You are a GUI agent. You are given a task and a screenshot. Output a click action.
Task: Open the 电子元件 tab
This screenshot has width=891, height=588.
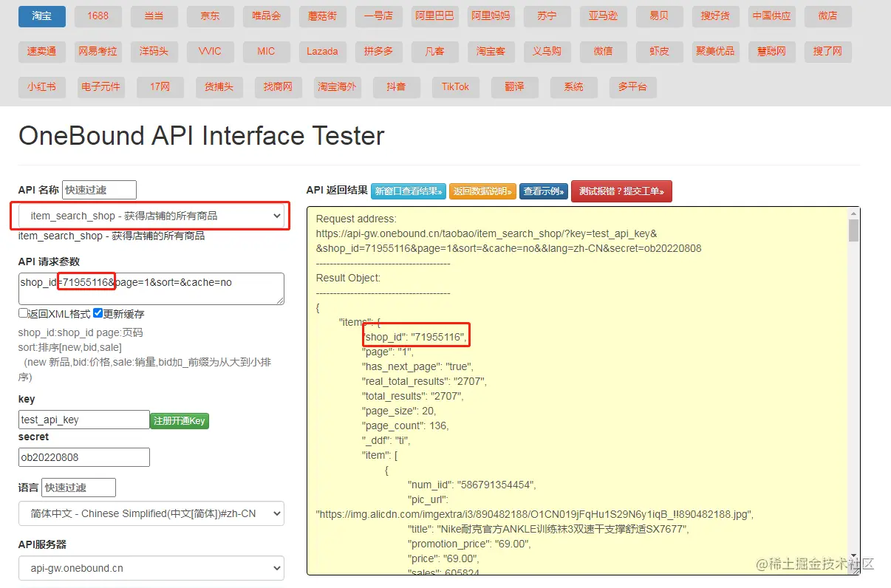tap(100, 87)
